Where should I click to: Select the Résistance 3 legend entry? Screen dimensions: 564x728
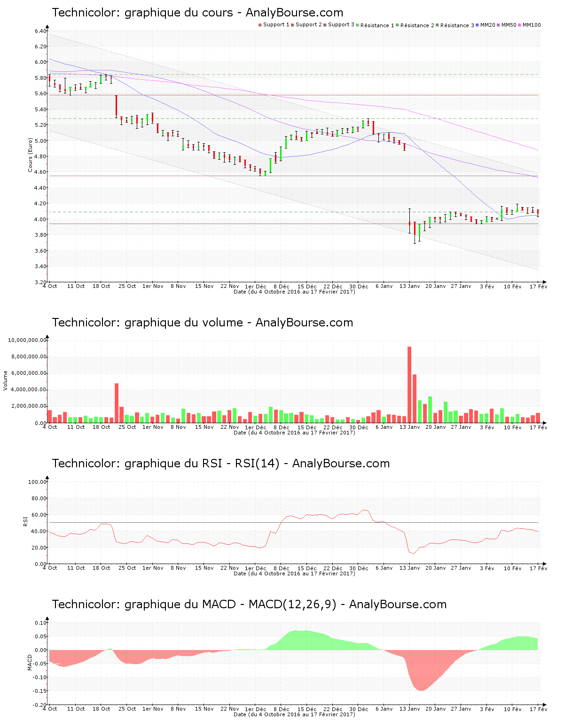[455, 25]
